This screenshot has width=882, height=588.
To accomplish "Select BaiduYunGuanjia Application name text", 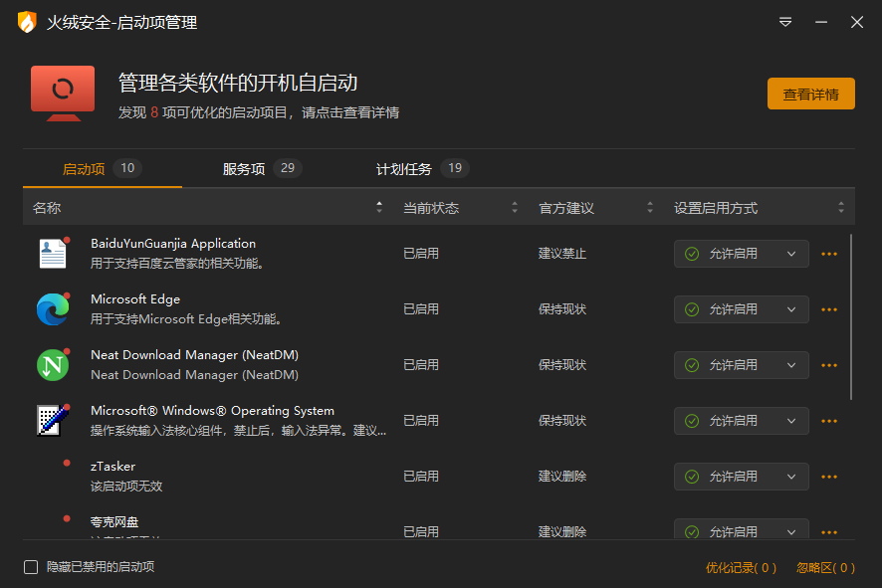I will tap(173, 244).
